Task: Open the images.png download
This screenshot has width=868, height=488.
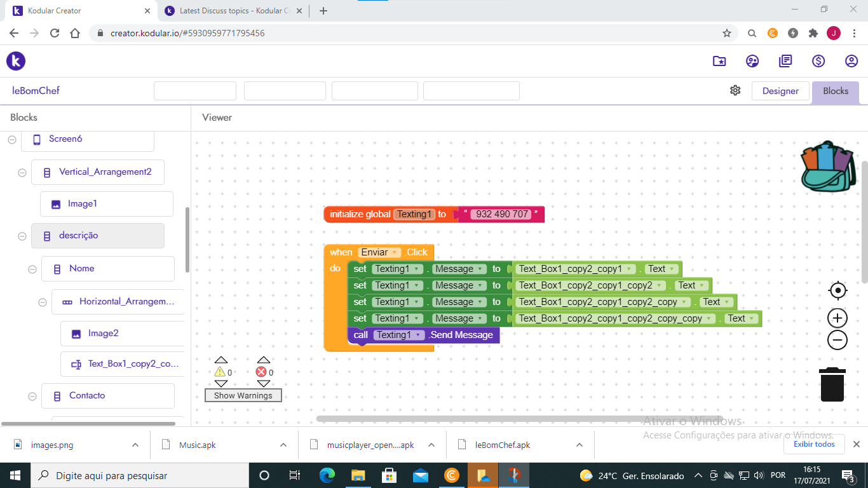Action: [x=52, y=445]
